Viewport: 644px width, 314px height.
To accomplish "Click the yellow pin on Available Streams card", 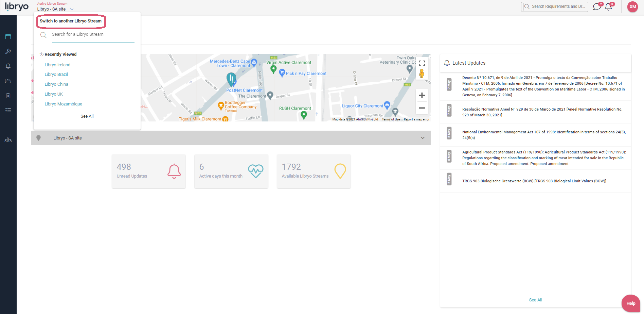I will (340, 171).
